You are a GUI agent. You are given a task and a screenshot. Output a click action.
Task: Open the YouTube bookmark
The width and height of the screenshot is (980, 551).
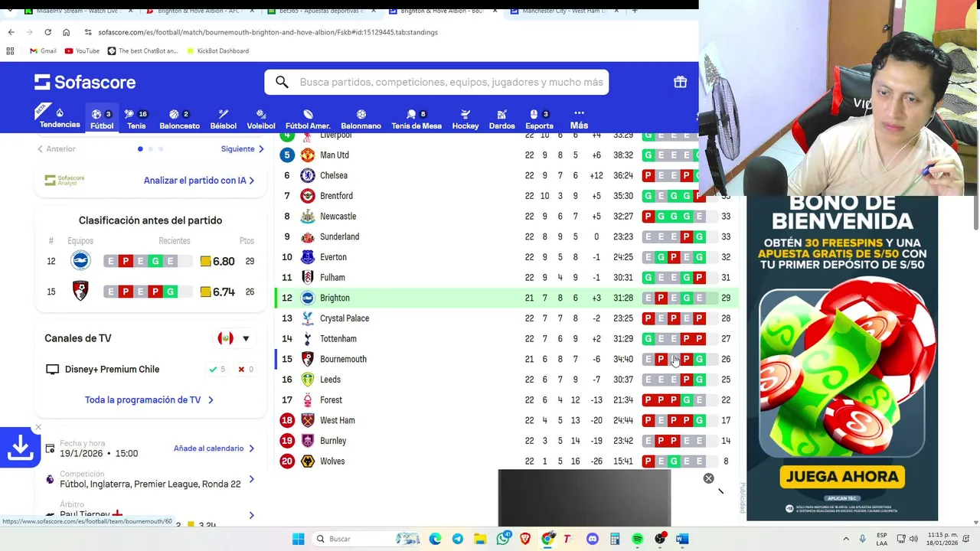pyautogui.click(x=82, y=51)
